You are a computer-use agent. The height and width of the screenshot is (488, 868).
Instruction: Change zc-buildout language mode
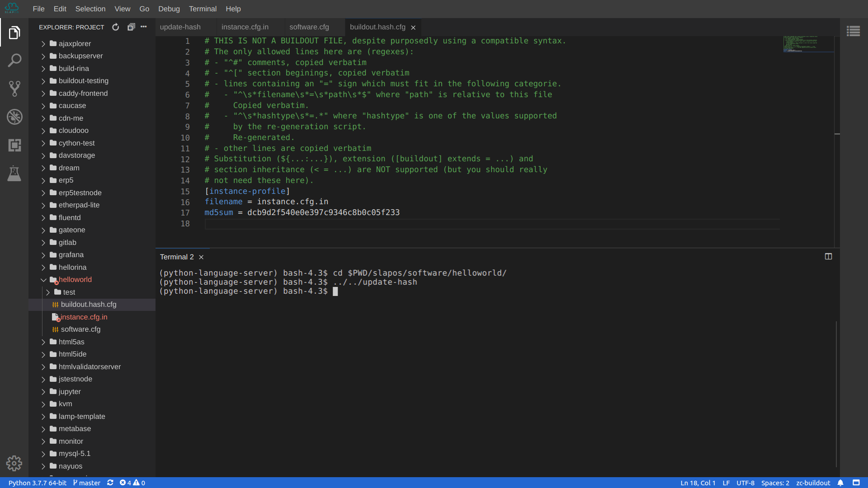[813, 483]
